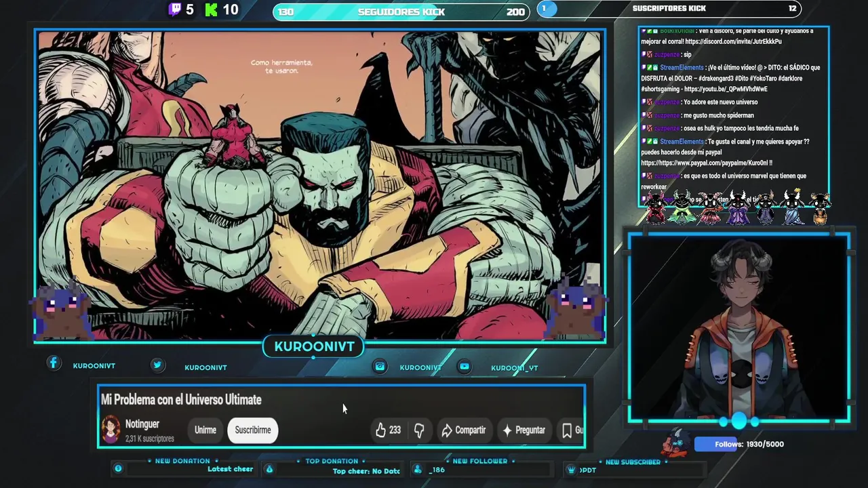Click the pixel mascot at the video's lower left
This screenshot has height=488, width=868.
coord(61,310)
